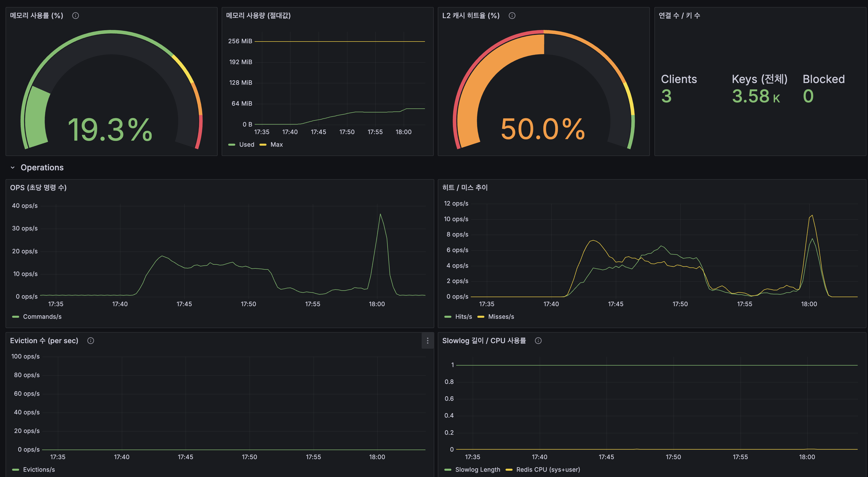Open three-dot menu on Eviction panel
Screen dimensions: 868x477
point(428,341)
